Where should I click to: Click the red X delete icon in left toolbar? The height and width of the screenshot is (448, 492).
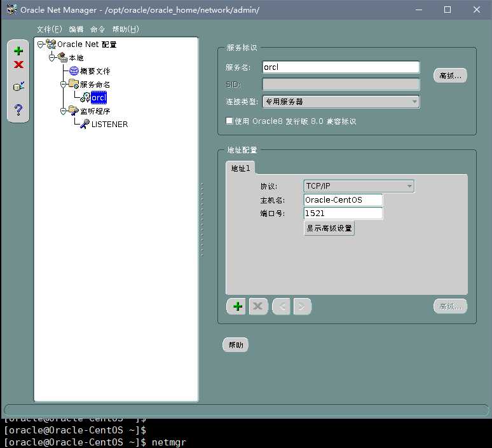click(x=18, y=65)
